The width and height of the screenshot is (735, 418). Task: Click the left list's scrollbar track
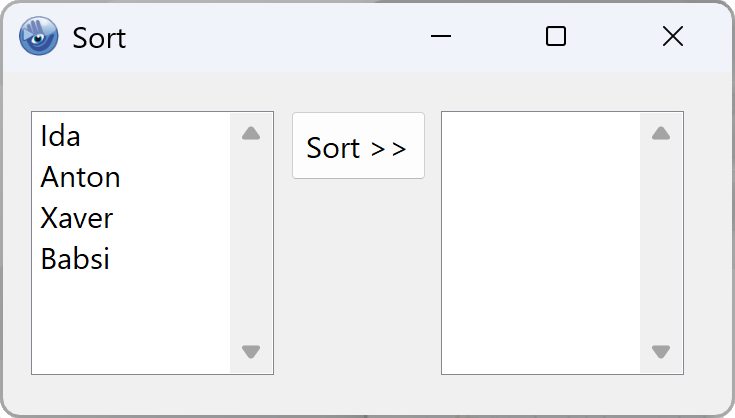251,242
